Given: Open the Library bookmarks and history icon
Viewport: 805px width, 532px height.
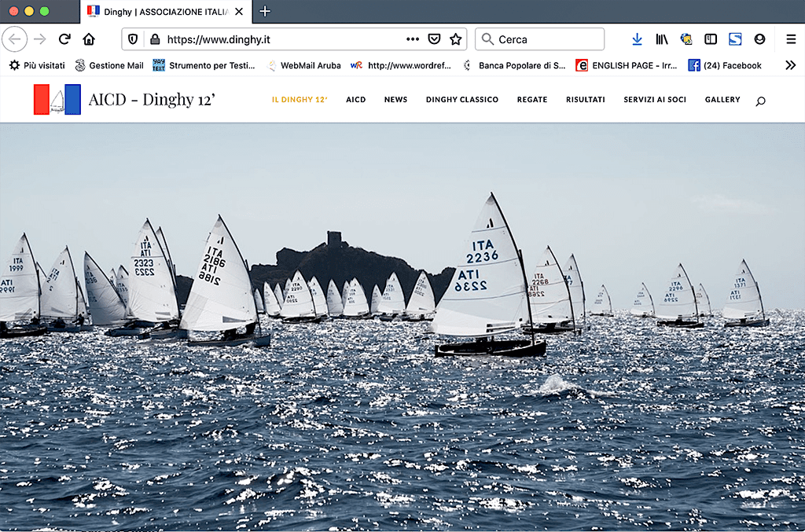Looking at the screenshot, I should (662, 39).
